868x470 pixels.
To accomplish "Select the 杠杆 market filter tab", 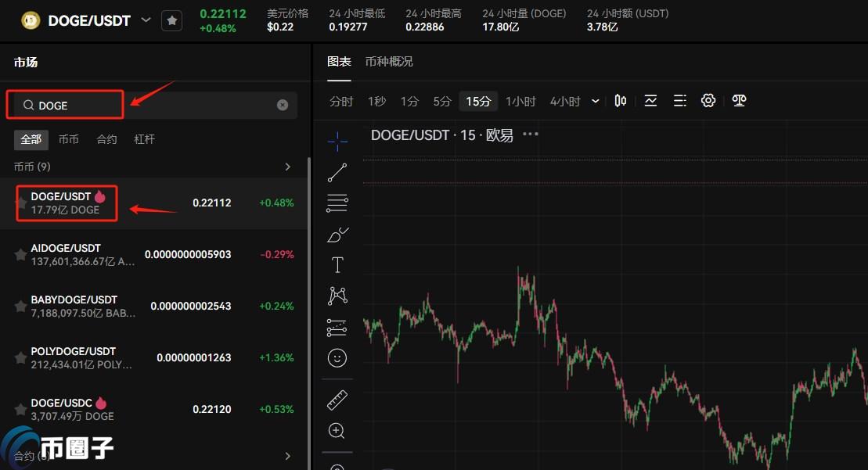I will (144, 139).
